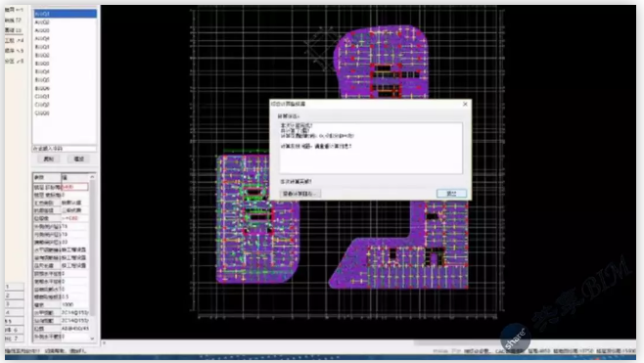
Task: Click the property table's parameter column header
Action: tap(47, 177)
